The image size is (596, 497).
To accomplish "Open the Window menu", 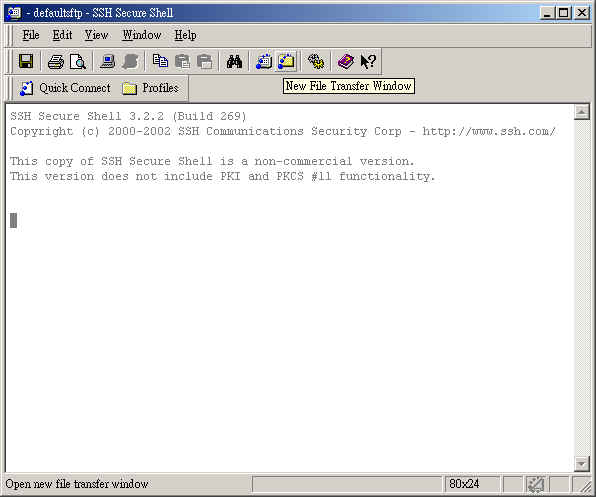I will click(x=142, y=35).
